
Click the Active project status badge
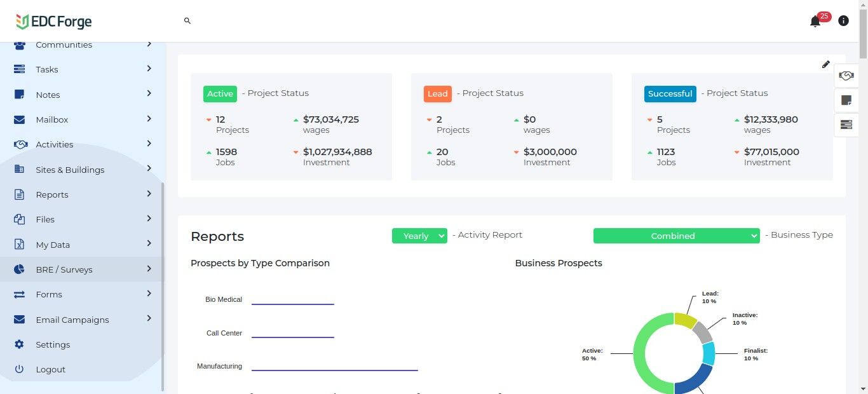point(220,94)
